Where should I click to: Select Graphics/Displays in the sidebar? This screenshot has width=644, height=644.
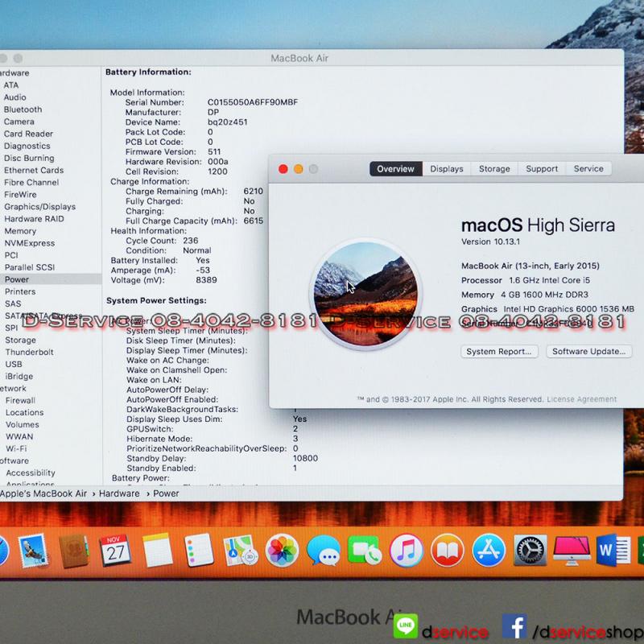coord(39,207)
